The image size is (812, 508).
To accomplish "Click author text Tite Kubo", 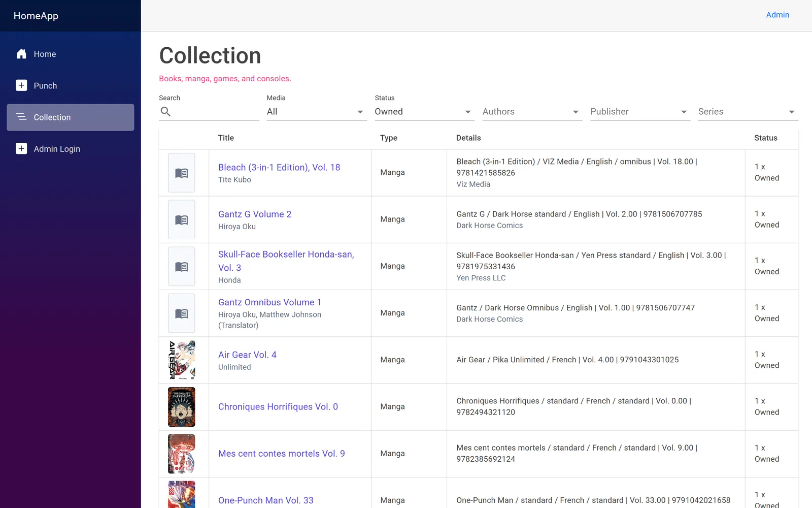I will click(x=234, y=180).
